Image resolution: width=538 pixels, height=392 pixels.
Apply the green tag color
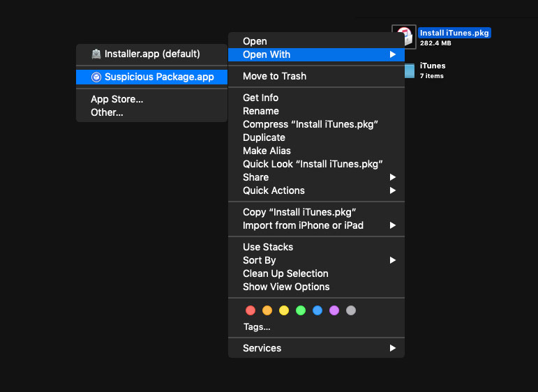coord(301,310)
